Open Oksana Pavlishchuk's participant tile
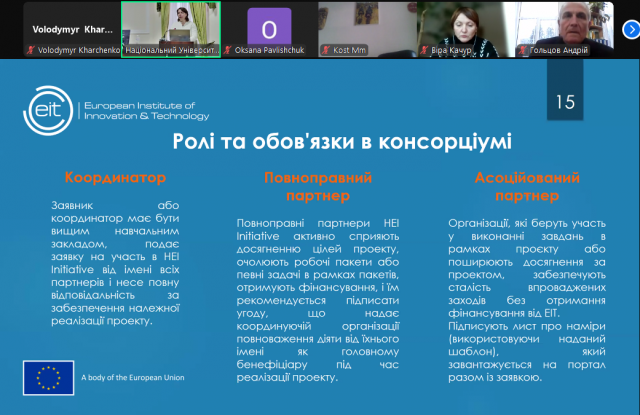Viewport: 640px width, 415px height. click(269, 29)
